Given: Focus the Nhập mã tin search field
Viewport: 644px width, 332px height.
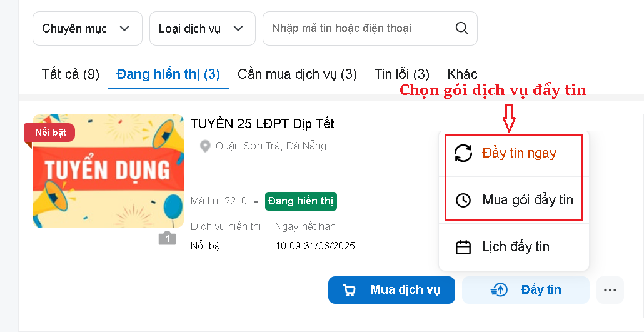Looking at the screenshot, I should (x=360, y=28).
